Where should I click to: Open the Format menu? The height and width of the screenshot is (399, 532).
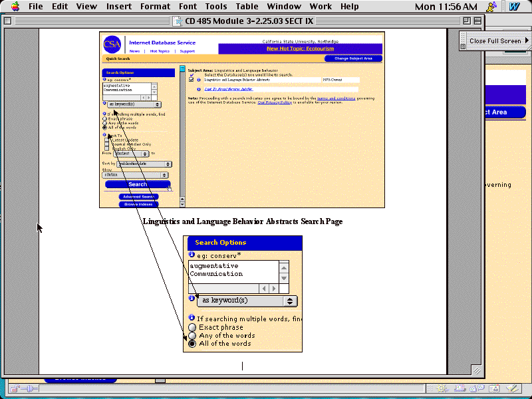click(155, 7)
